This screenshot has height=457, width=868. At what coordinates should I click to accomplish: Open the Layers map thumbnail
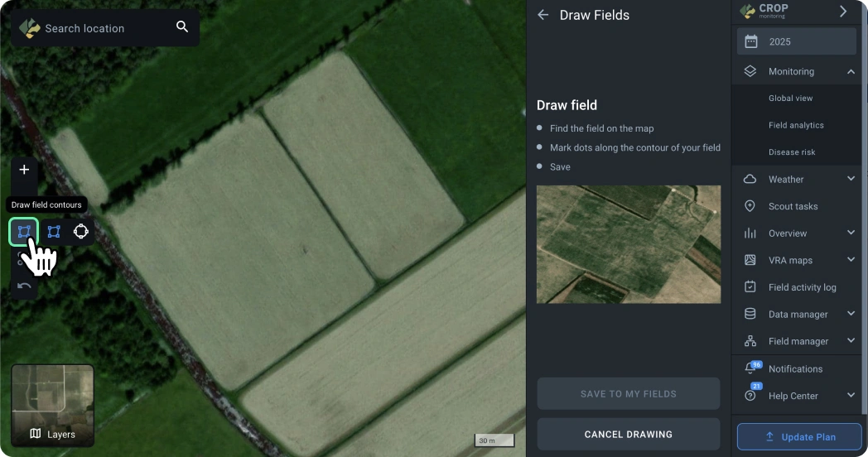tap(52, 406)
